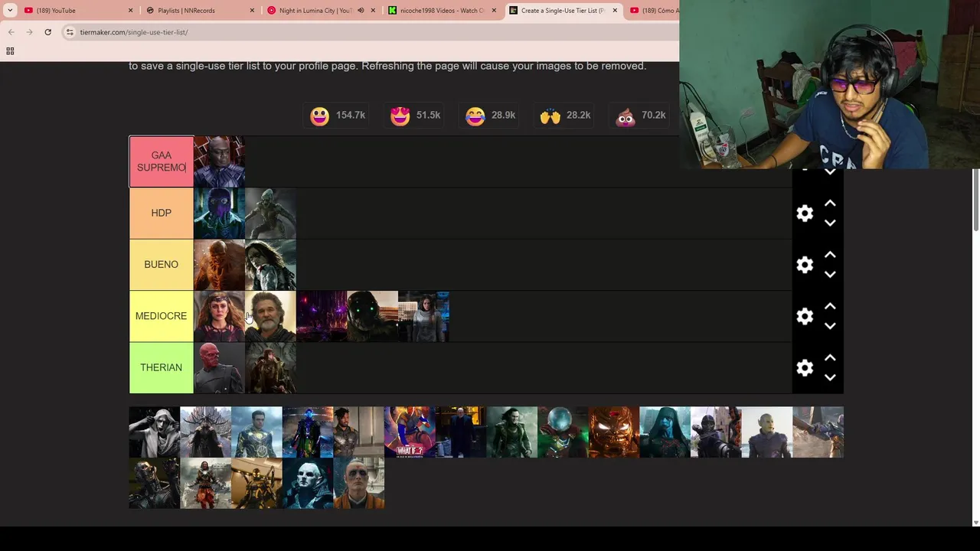Pick the Yellowjacket image from the pool
The width and height of the screenshot is (980, 551).
256,484
